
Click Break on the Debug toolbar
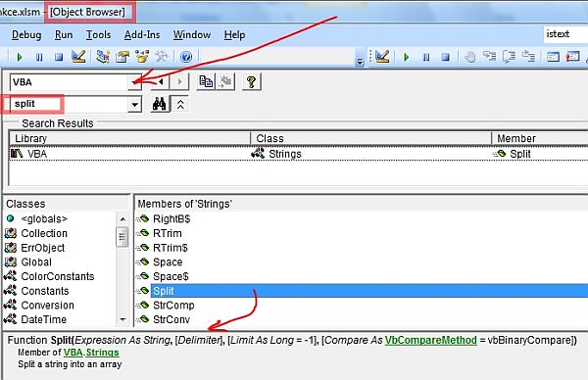(x=426, y=57)
